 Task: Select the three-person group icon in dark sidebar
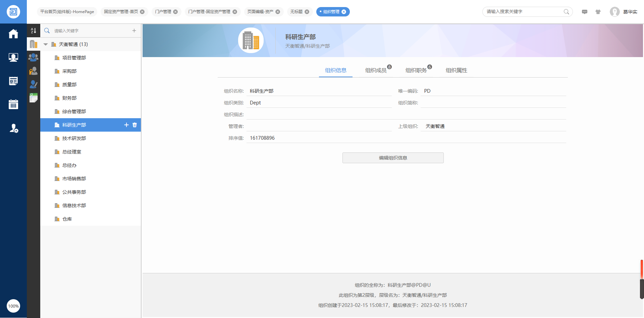33,57
